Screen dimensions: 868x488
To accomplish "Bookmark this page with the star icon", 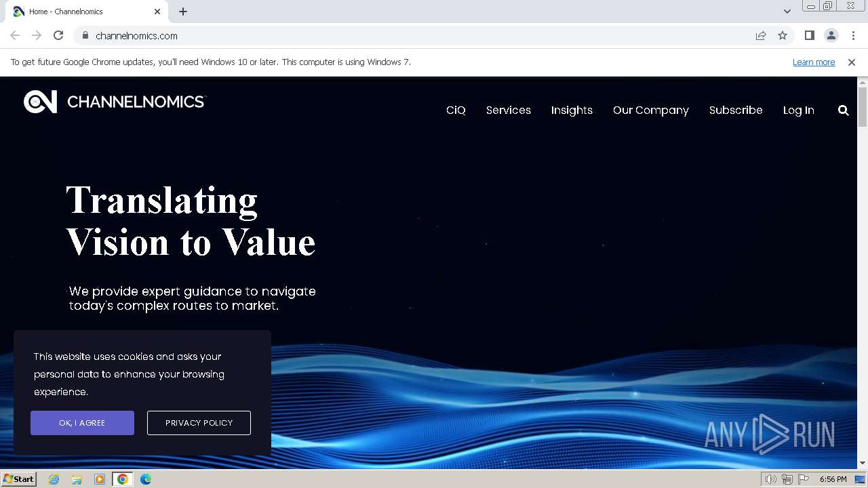I will point(783,35).
